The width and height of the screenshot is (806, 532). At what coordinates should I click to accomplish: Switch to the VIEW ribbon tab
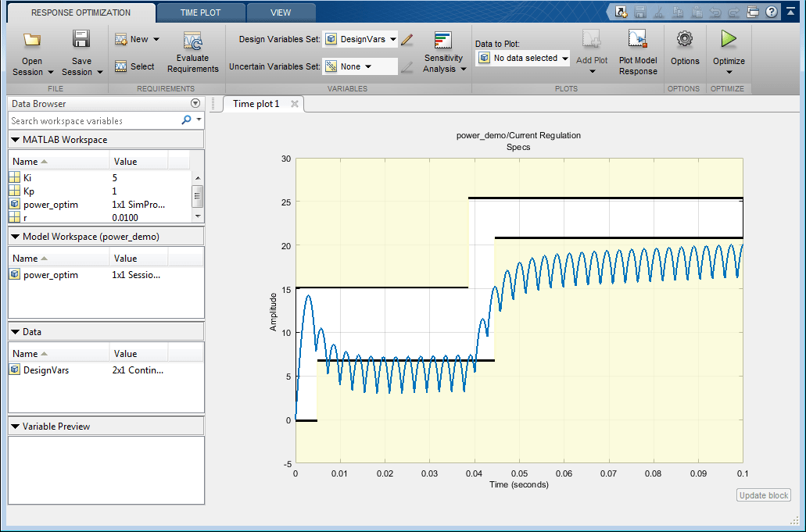point(281,12)
